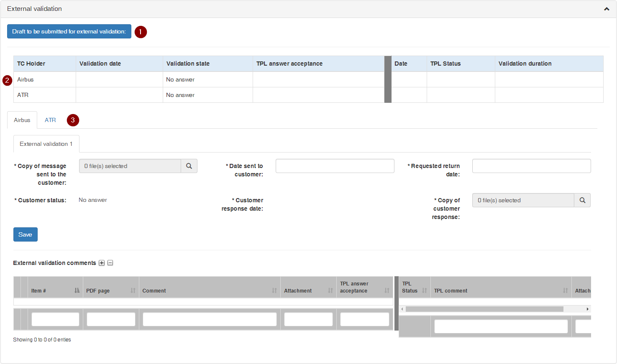The image size is (617, 364).
Task: Collapse the External validation panel
Action: coord(607,9)
